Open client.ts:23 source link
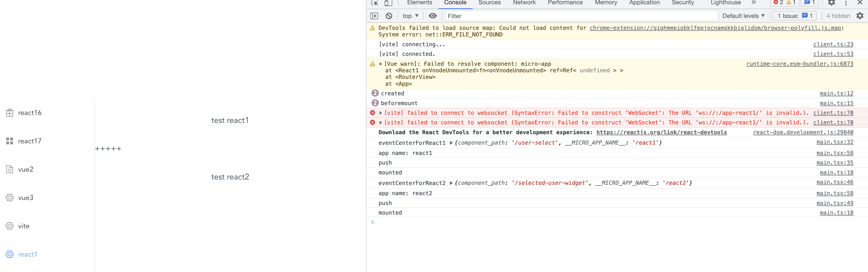The width and height of the screenshot is (868, 272). (833, 44)
